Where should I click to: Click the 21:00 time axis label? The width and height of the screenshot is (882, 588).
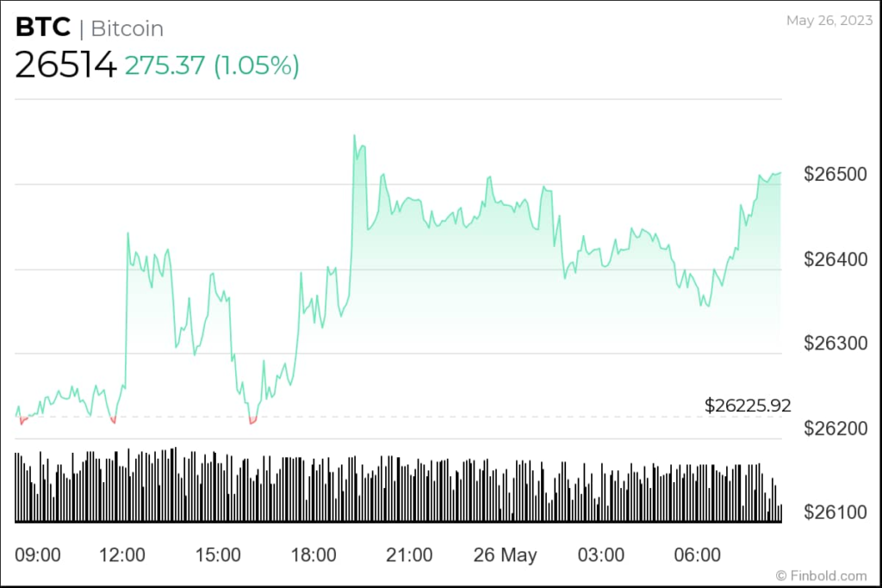[x=409, y=555]
